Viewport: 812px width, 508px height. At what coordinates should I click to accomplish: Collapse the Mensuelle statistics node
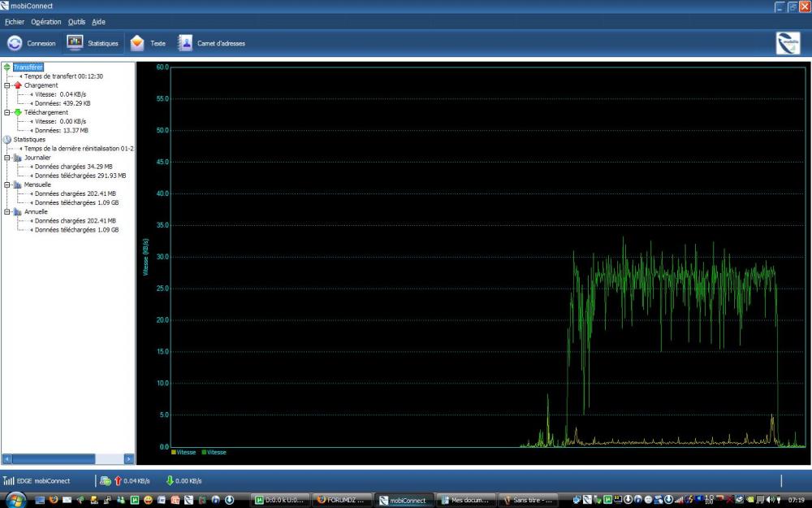tap(7, 185)
